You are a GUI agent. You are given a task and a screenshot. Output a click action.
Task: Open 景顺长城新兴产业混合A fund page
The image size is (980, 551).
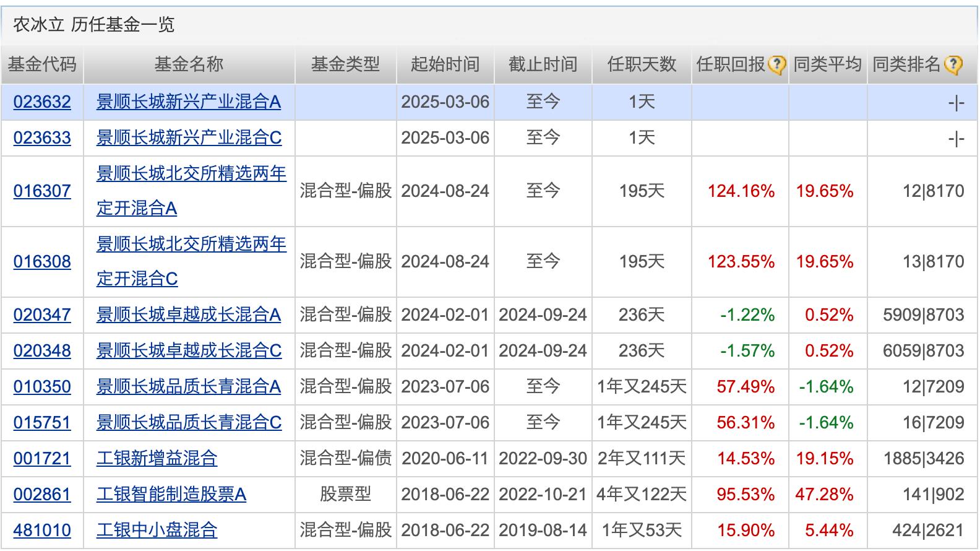(189, 102)
